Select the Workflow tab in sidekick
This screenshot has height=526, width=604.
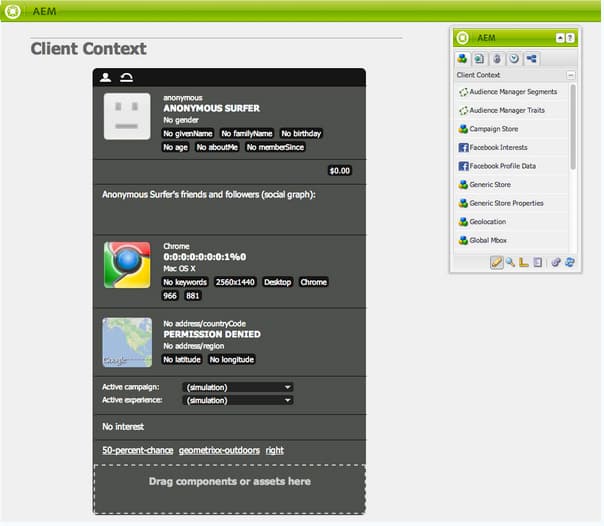(x=532, y=59)
